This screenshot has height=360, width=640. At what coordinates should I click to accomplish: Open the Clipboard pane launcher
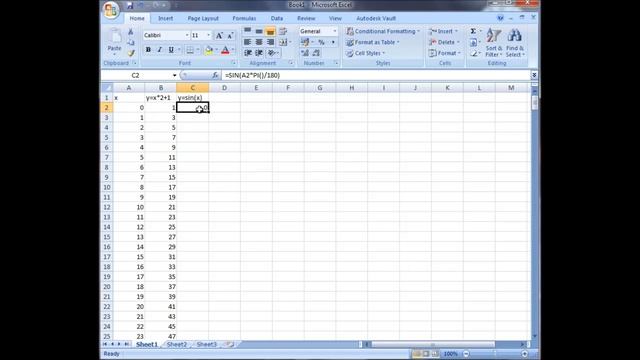tap(134, 63)
